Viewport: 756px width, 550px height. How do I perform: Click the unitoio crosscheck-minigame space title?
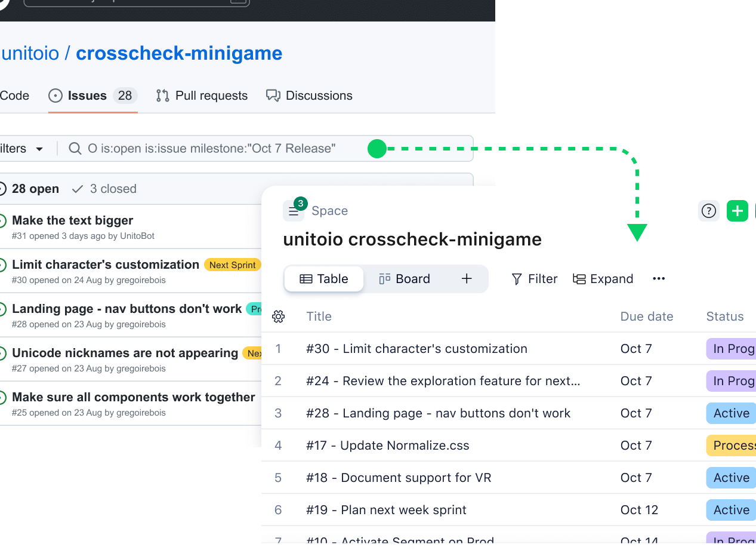(x=412, y=239)
